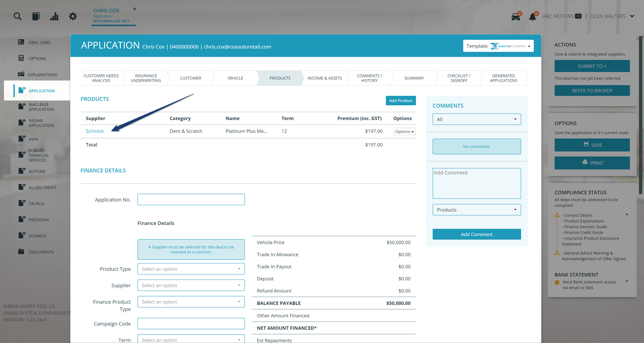The image size is (644, 343).
Task: Switch to Summary tab
Action: (x=414, y=78)
